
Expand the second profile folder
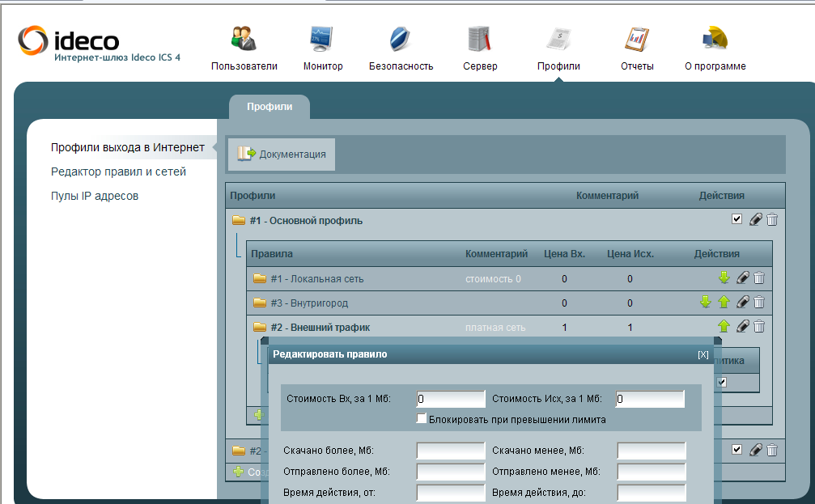pyautogui.click(x=239, y=451)
